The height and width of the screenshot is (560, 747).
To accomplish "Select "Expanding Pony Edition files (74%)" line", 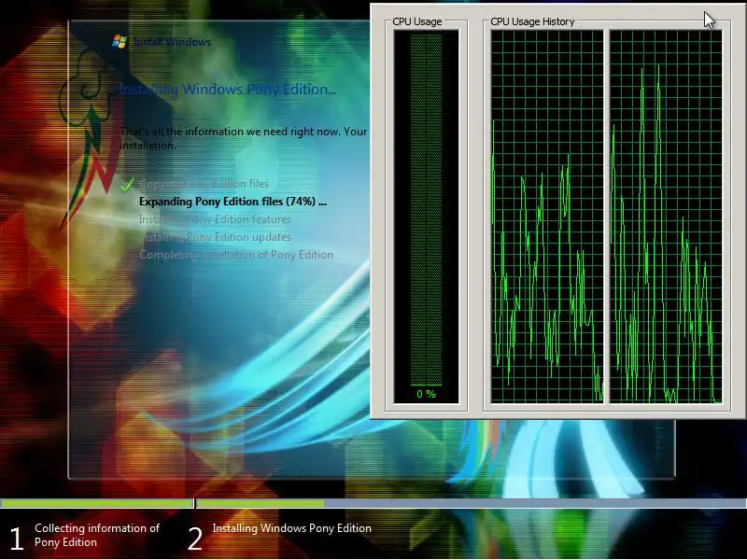I will [x=233, y=202].
